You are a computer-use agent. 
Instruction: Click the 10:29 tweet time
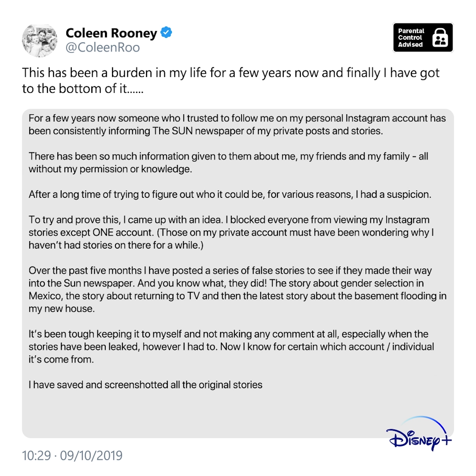point(36,456)
